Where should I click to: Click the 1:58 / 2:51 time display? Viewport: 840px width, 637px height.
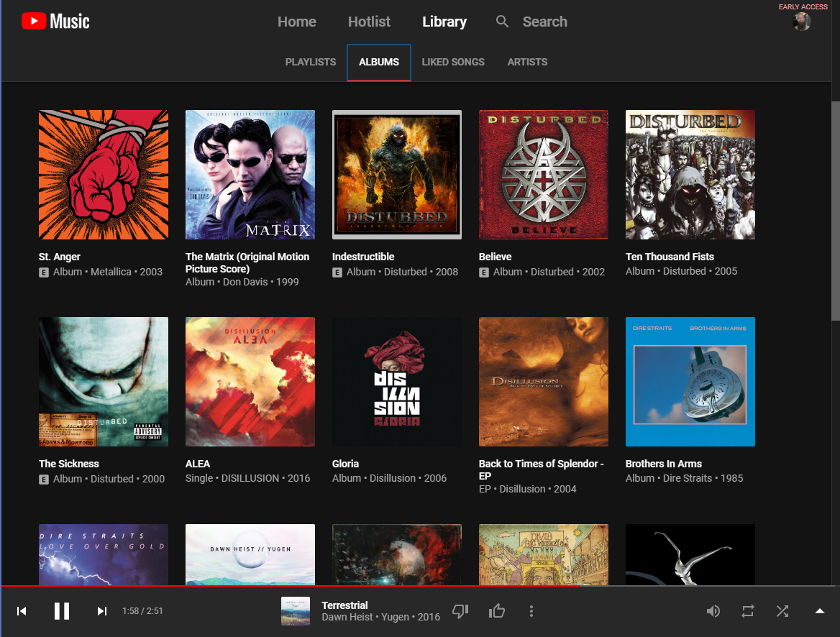(142, 611)
